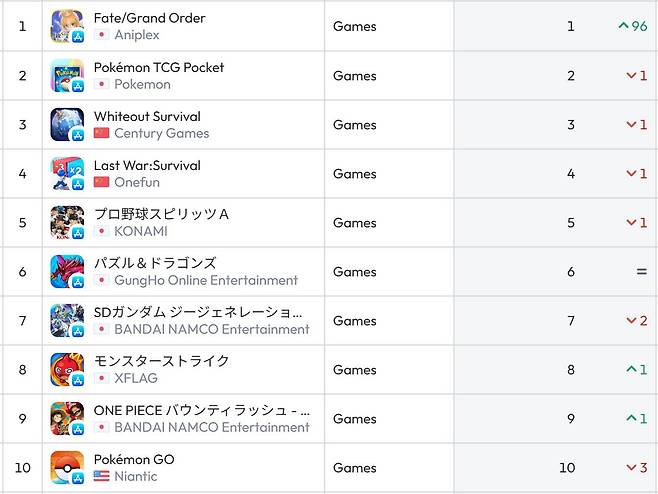The height and width of the screenshot is (494, 658).
Task: Click the Pokémon GO app icon
Action: click(x=67, y=467)
